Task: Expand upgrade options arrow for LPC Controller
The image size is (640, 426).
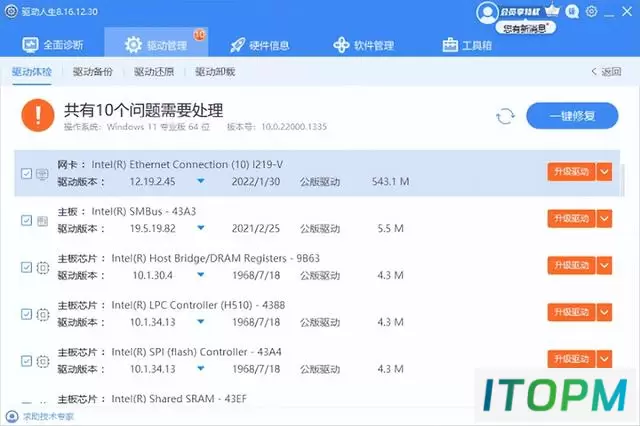Action: [604, 313]
